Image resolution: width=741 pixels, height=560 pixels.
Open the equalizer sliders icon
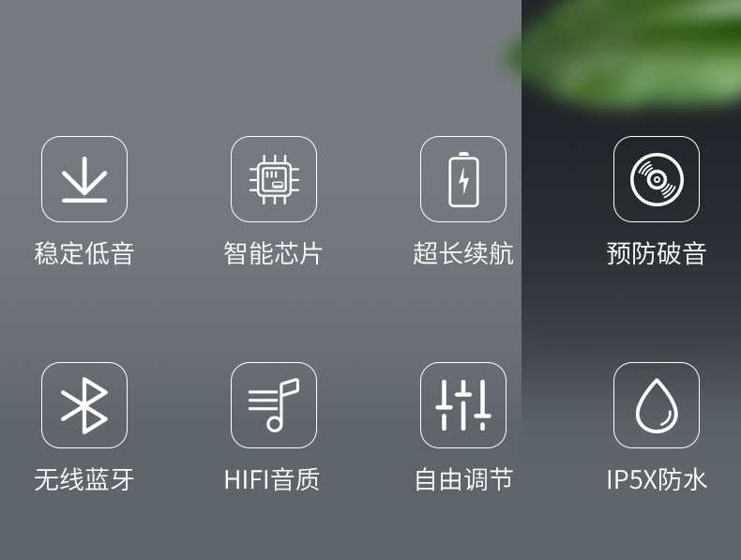point(463,405)
